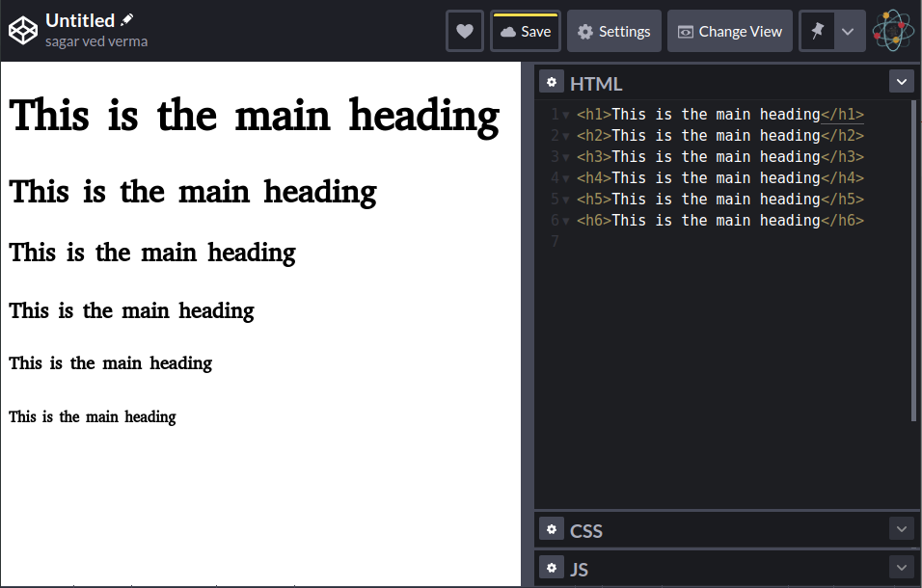Click the empty line 7 in HTML editor

(720, 241)
